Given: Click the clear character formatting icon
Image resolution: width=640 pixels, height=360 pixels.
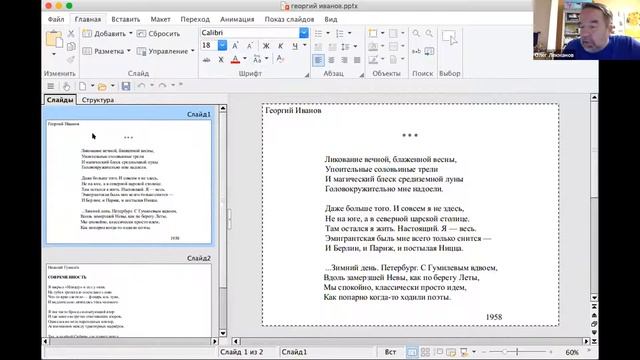Looking at the screenshot, I should [280, 60].
